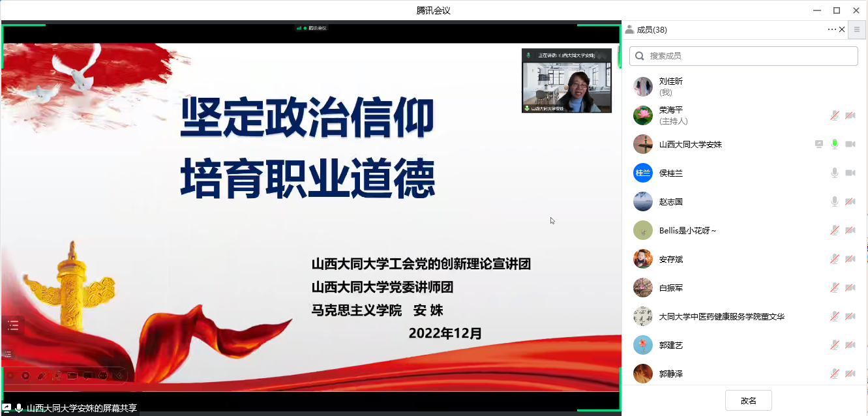Click the slide outline list icon at left
Screen dimensions: 868x416
tap(12, 326)
